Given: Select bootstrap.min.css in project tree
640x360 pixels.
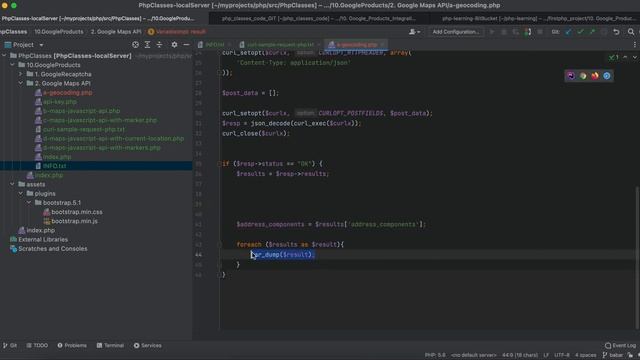Looking at the screenshot, I should 77,212.
